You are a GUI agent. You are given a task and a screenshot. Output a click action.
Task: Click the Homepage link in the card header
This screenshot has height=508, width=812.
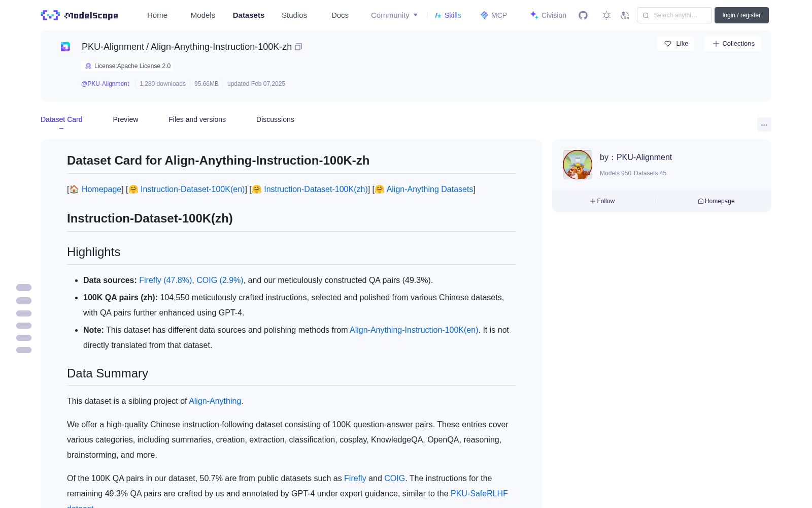(101, 189)
